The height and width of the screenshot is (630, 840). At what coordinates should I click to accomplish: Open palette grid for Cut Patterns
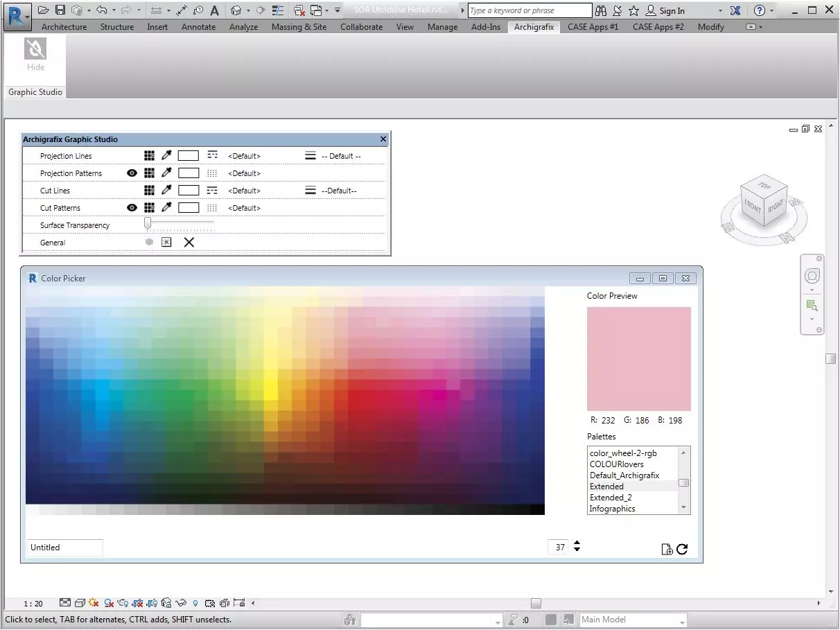pos(149,208)
